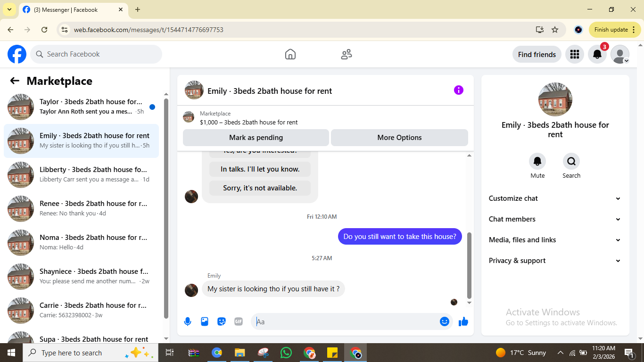Click the browser address bar URL
This screenshot has height=362, width=644.
(x=149, y=30)
